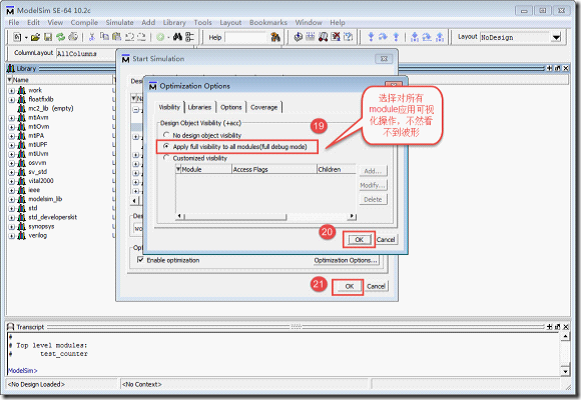Click Cancel in Start Simulation dialog

[x=376, y=286]
